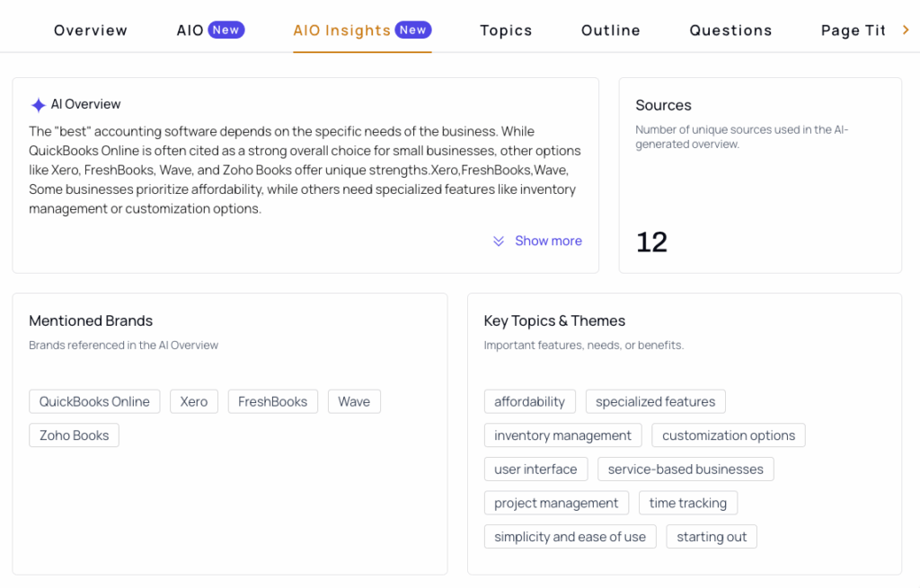Image resolution: width=920 pixels, height=588 pixels.
Task: Open the Page Tit tab
Action: click(x=854, y=31)
